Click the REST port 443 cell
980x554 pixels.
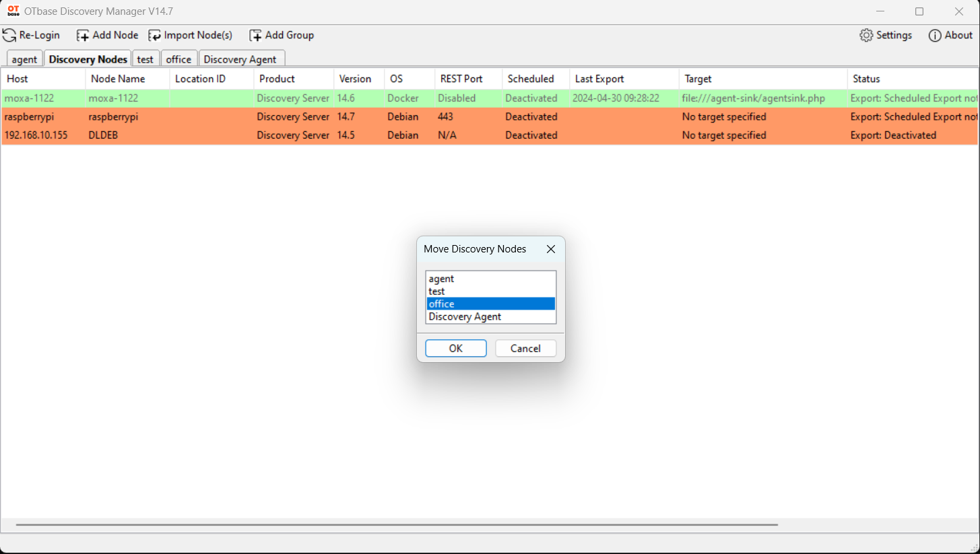[469, 116]
